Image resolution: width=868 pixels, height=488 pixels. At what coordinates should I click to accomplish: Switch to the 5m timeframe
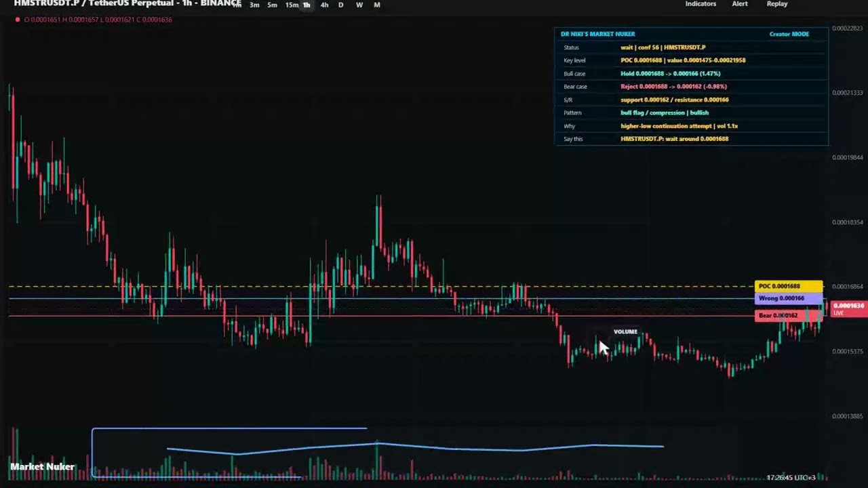[x=272, y=5]
